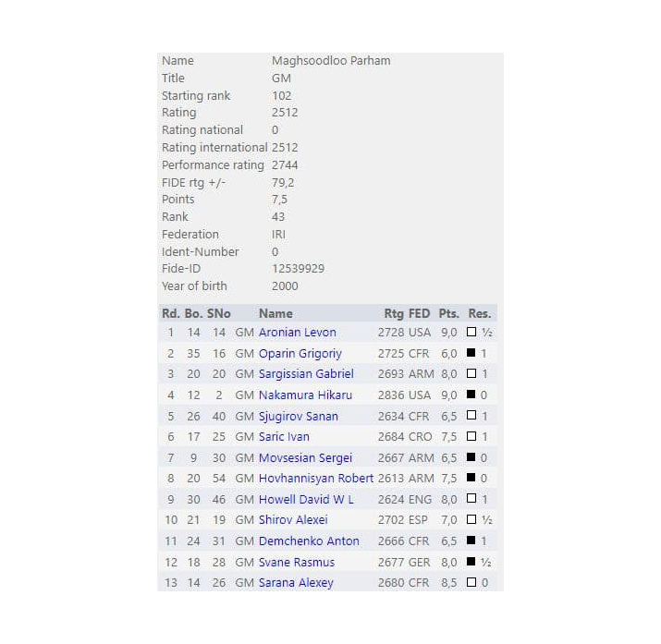The height and width of the screenshot is (644, 661).
Task: Click Oparin Grigoriy name link
Action: click(300, 353)
